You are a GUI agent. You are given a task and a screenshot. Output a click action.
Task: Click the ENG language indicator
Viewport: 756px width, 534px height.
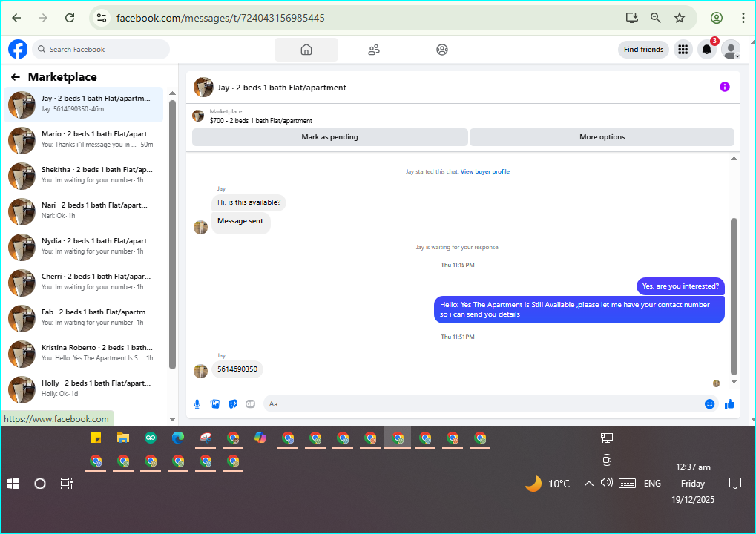click(x=652, y=484)
